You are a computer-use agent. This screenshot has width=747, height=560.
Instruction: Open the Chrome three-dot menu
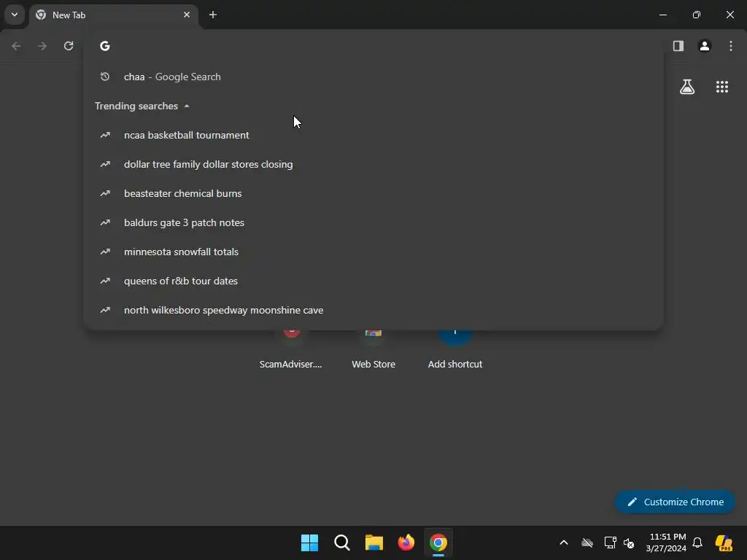point(731,46)
